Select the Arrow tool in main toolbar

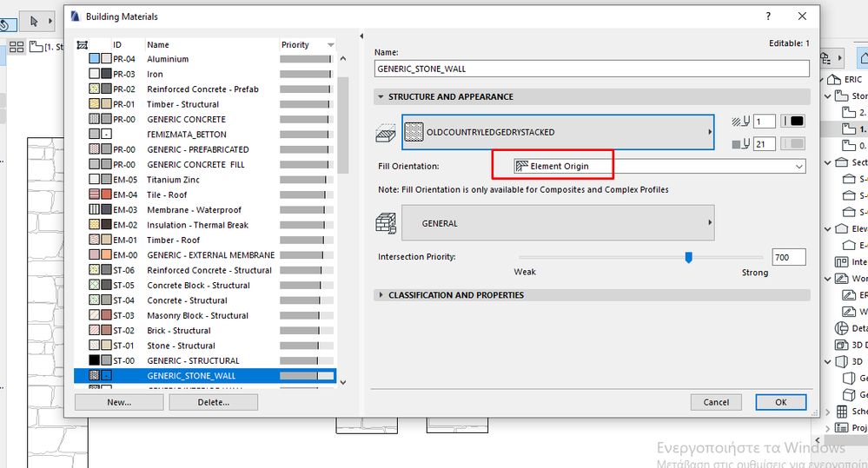pyautogui.click(x=34, y=22)
